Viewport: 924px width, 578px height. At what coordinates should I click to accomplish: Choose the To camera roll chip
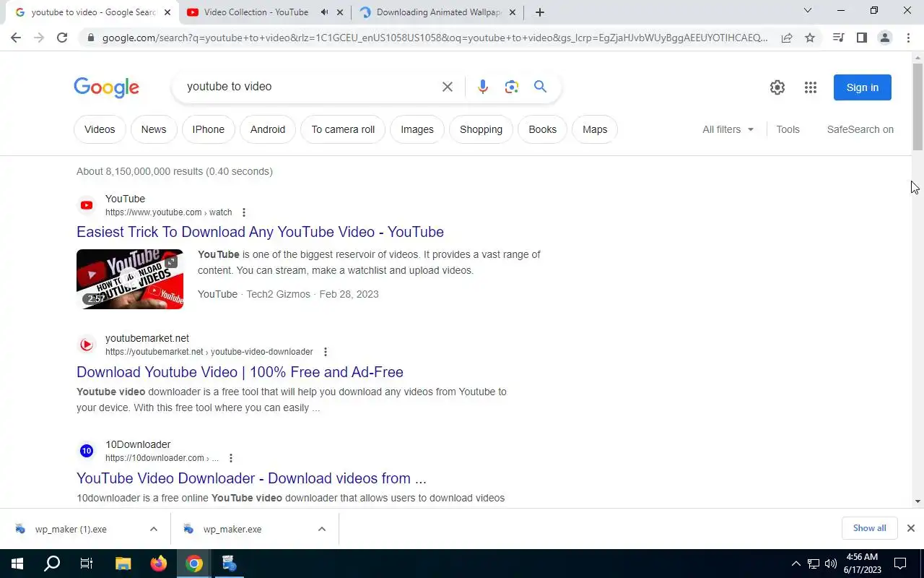(343, 129)
